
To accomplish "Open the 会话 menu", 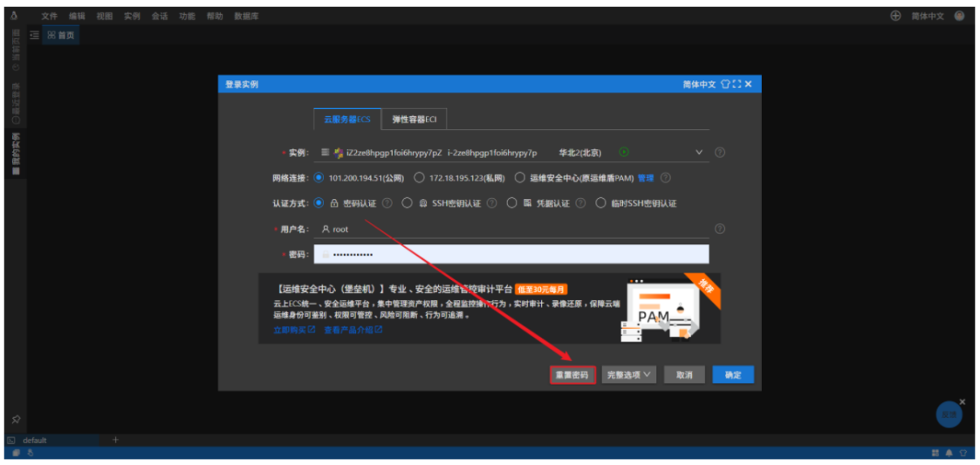I will tap(160, 17).
